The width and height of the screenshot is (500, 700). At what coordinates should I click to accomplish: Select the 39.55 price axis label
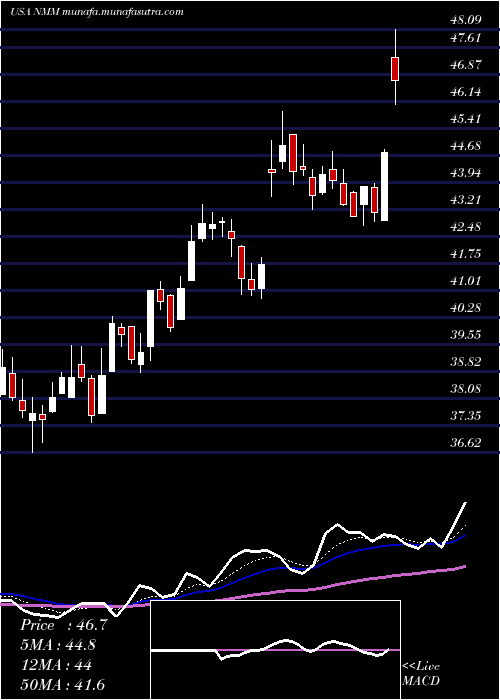tap(467, 335)
